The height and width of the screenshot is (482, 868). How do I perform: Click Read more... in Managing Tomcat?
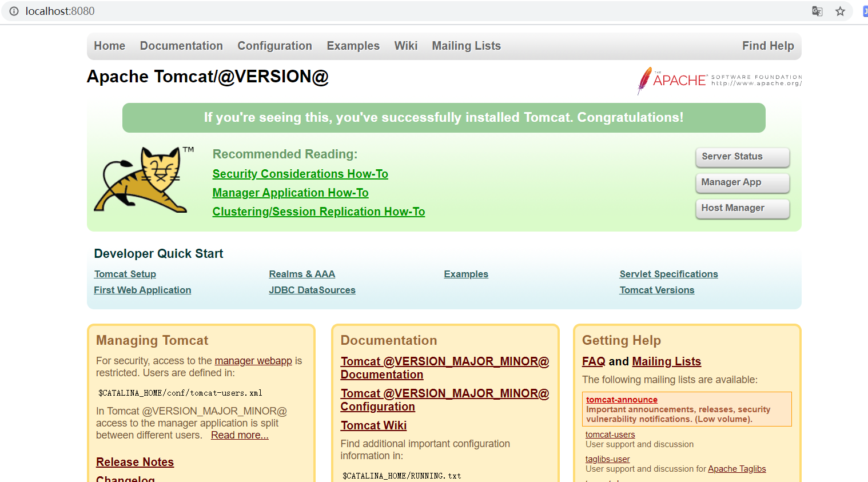coord(240,435)
